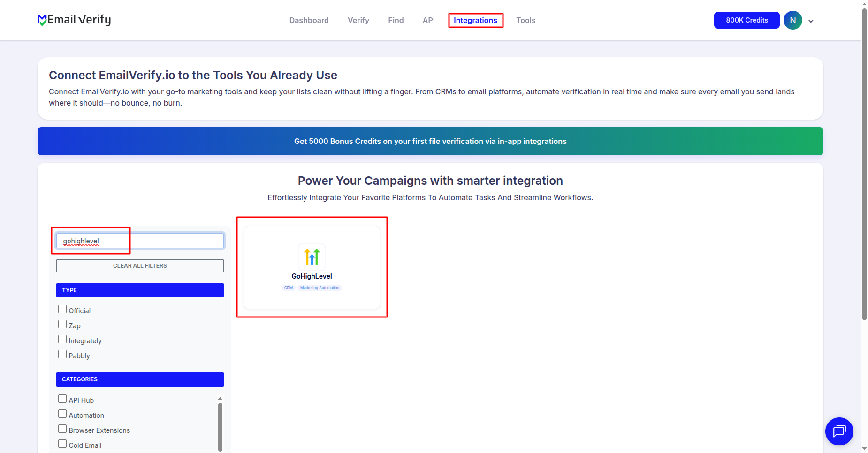This screenshot has width=868, height=453.
Task: Click the page vertical scrollbar
Action: 864,164
